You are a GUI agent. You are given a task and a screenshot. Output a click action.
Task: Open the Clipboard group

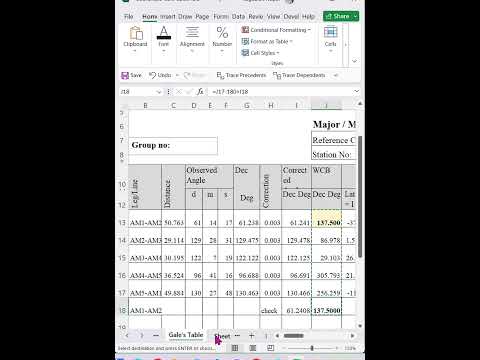pos(135,40)
